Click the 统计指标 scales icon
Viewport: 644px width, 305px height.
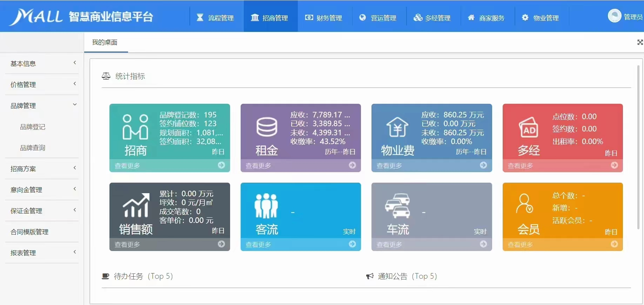tap(106, 76)
